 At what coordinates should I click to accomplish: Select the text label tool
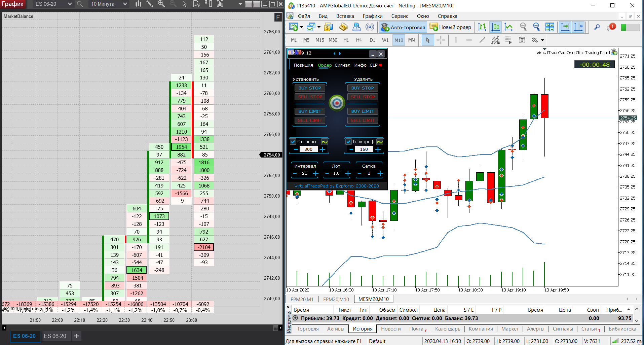(x=522, y=40)
